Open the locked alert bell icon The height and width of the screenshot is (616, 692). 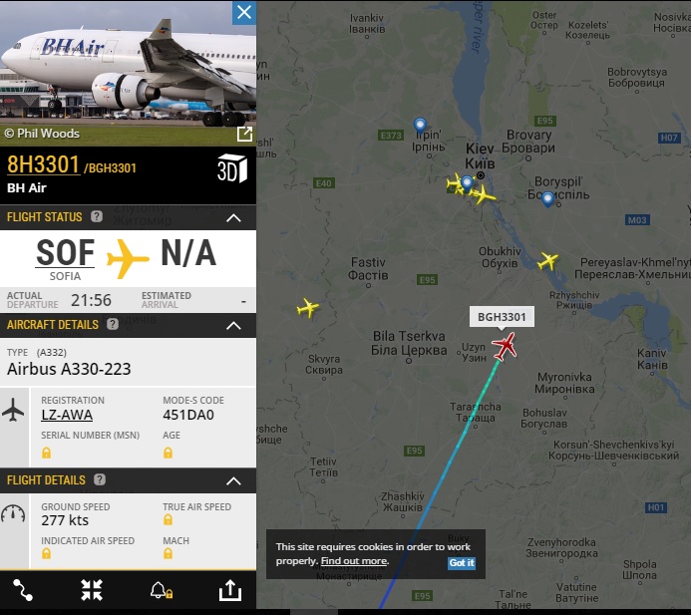(162, 590)
